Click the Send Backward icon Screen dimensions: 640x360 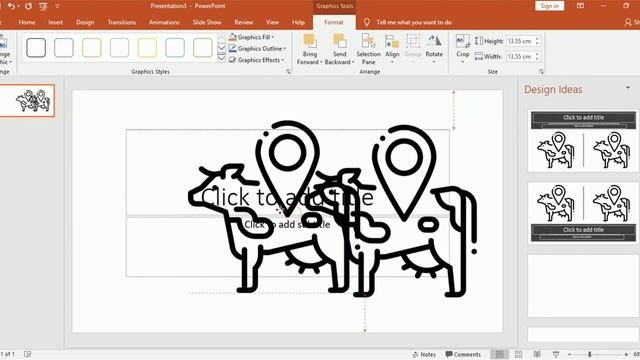(340, 41)
